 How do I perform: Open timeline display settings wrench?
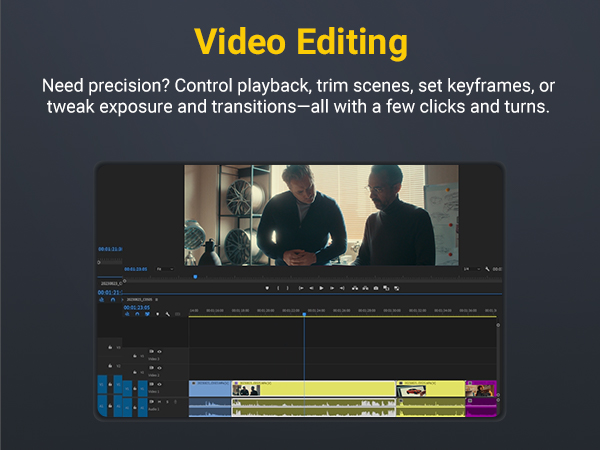click(x=168, y=314)
